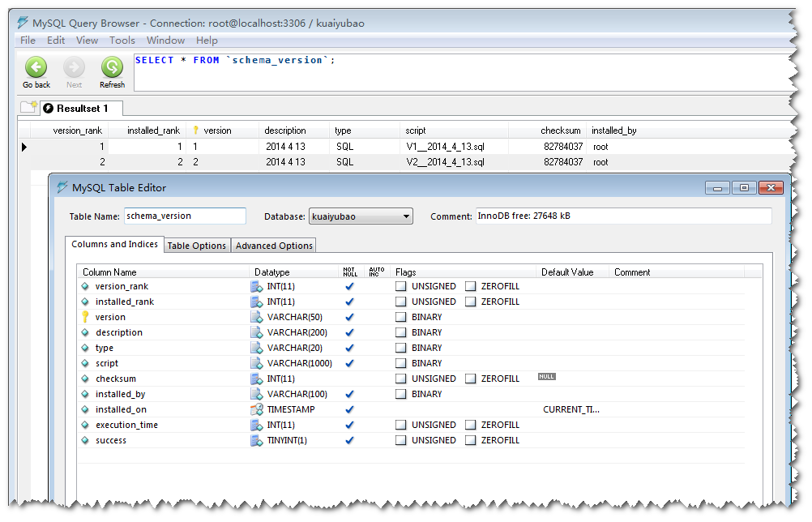Open the Advanced Options tab
812x522 pixels.
(274, 246)
